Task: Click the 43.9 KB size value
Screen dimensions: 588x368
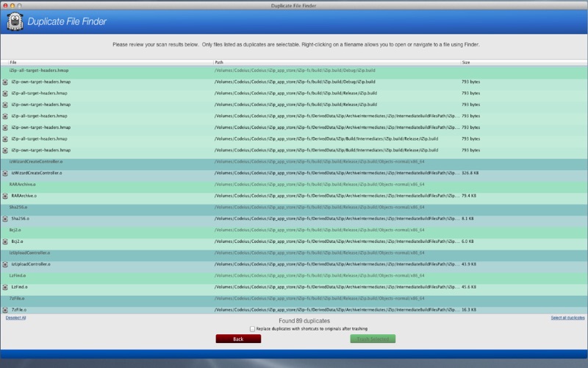Action: [469, 264]
